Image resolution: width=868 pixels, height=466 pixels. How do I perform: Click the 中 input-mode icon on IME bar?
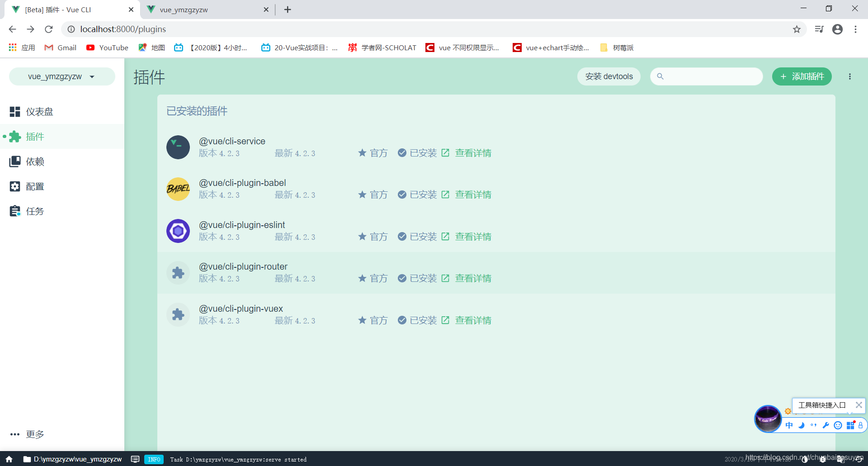[x=789, y=425]
